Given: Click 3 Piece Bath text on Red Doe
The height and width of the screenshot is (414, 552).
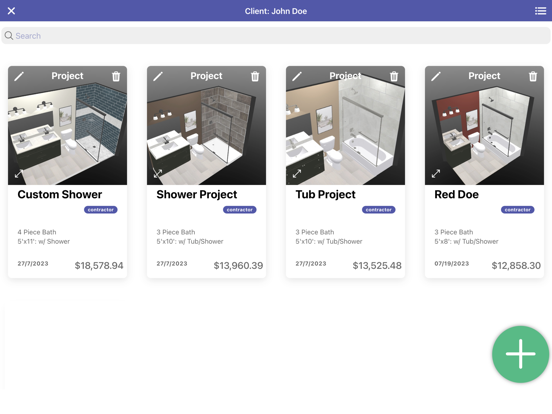Looking at the screenshot, I should 454,232.
